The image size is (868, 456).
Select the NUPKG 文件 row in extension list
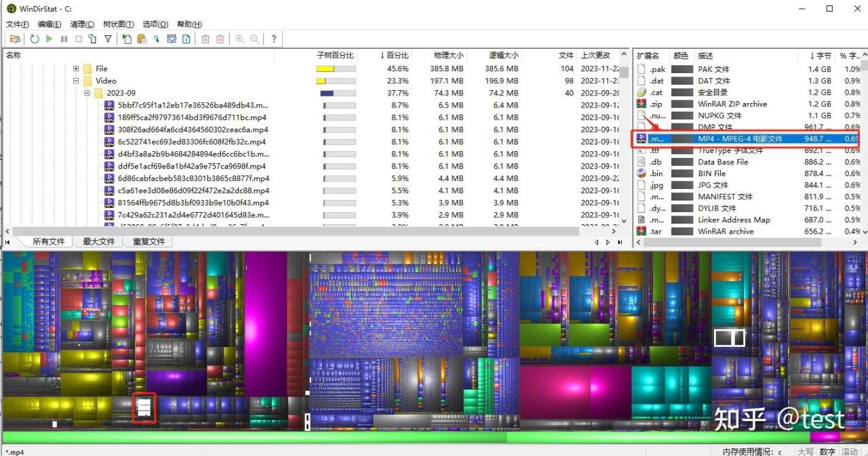coord(719,116)
